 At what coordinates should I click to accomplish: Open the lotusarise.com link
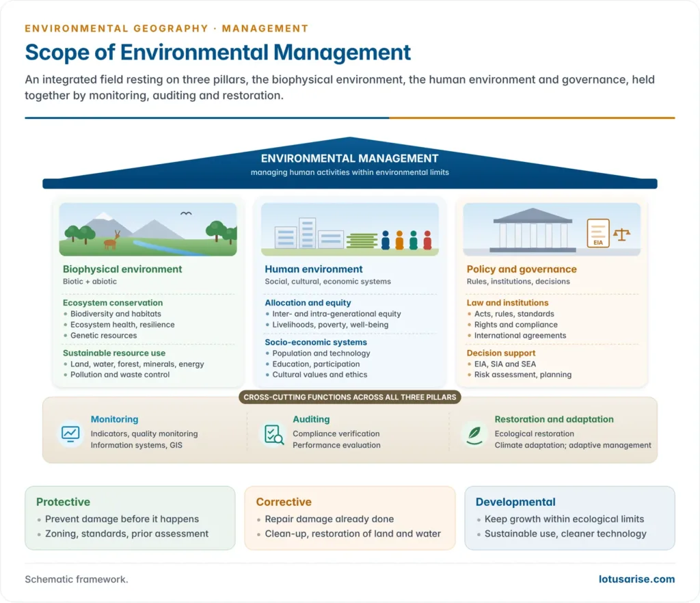[x=636, y=579]
